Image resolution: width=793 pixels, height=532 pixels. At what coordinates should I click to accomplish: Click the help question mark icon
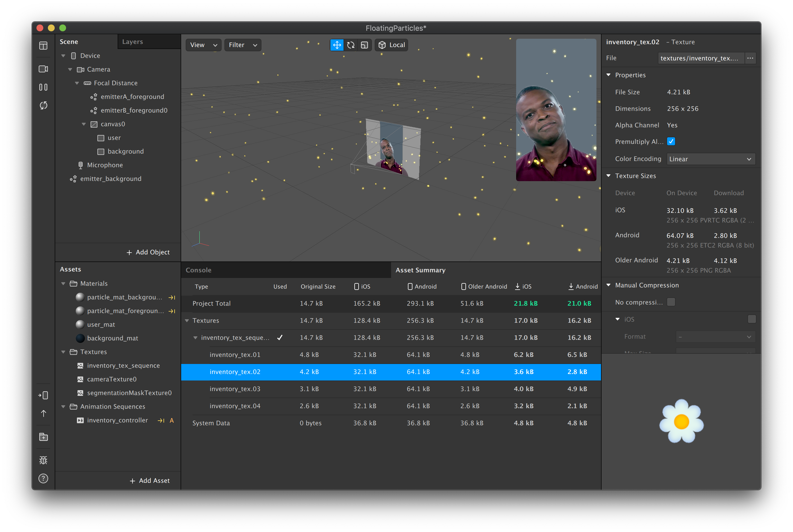pos(43,478)
